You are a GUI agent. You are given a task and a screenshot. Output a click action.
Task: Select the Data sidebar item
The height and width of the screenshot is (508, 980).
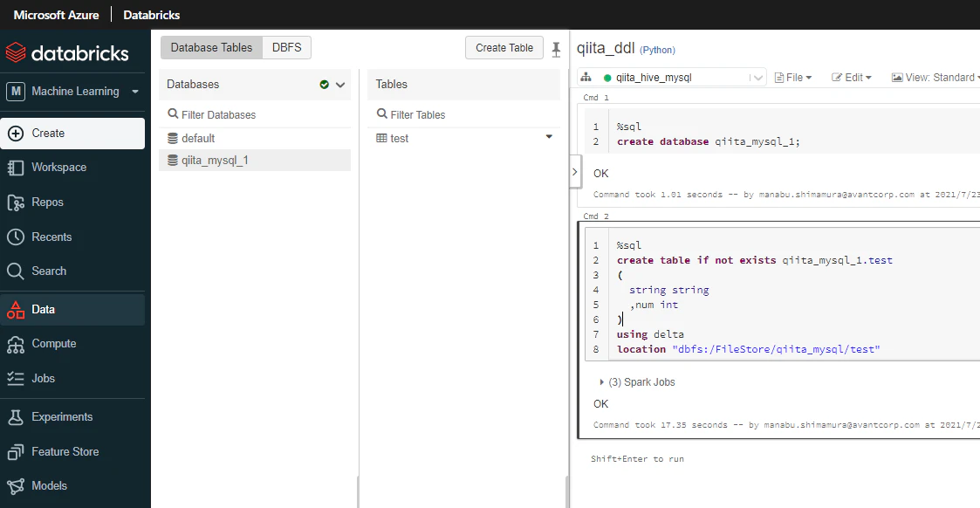72,309
